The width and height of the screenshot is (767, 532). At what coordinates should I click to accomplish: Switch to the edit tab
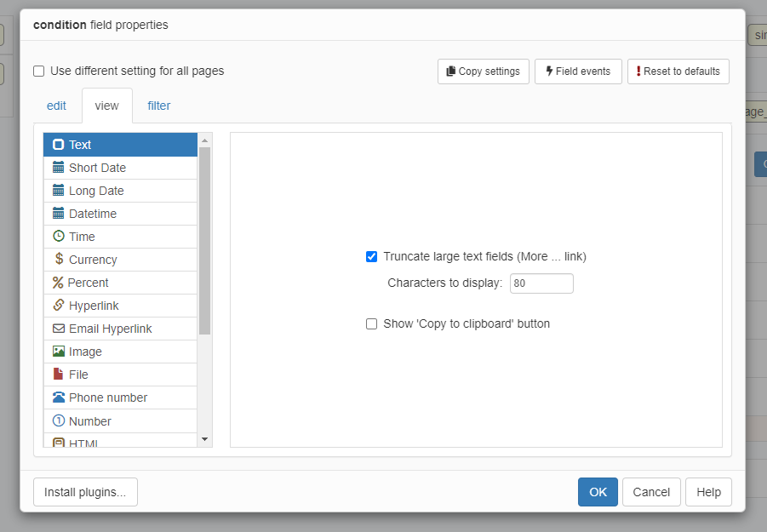56,106
